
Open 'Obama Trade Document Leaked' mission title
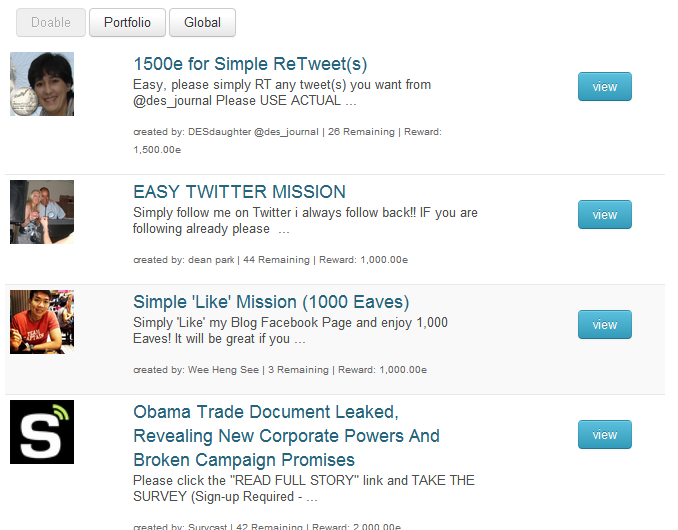[x=286, y=436]
